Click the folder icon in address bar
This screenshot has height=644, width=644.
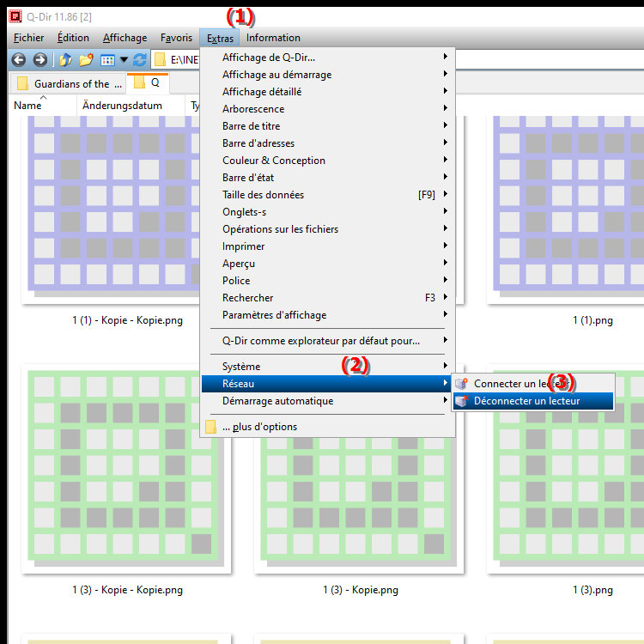pos(161,60)
